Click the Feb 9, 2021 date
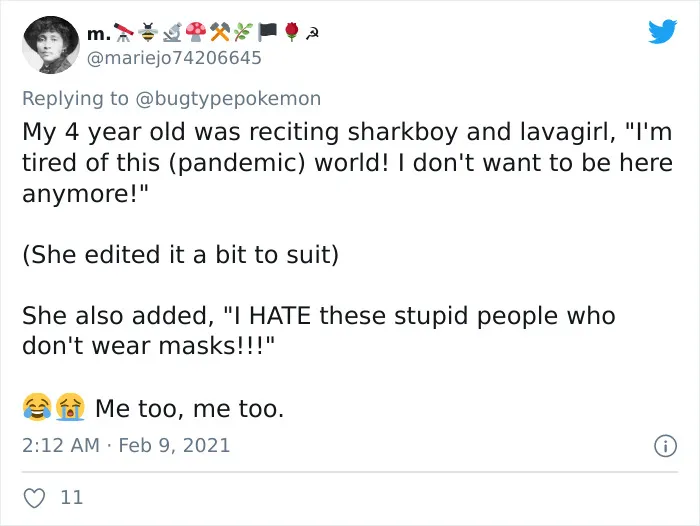The width and height of the screenshot is (700, 526). pos(174,445)
